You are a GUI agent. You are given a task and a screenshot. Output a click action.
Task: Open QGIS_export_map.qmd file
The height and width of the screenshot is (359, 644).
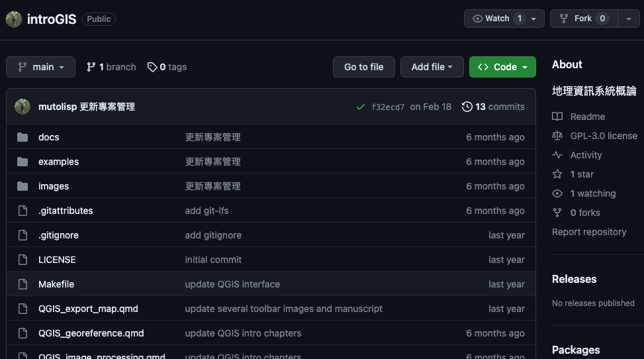[x=88, y=309]
